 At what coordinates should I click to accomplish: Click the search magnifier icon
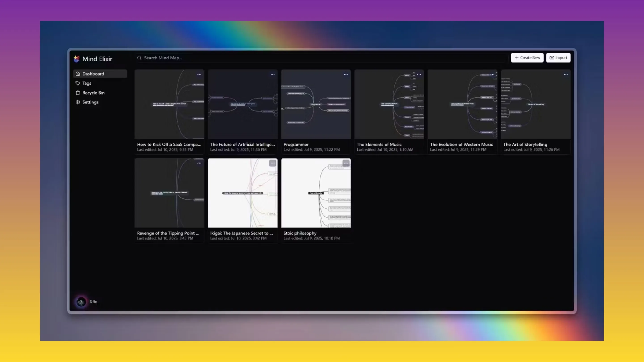(x=139, y=58)
